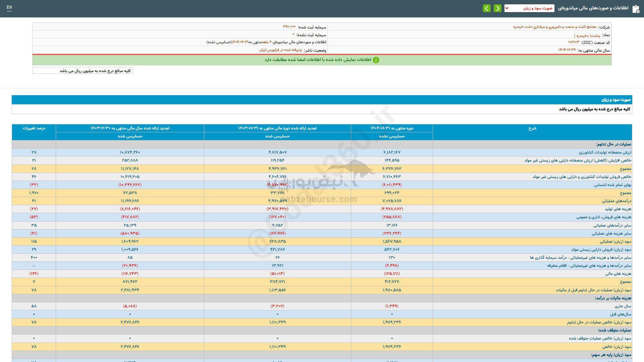Select the درآمدهای عملیاتی row label
The width and height of the screenshot is (644, 362).
pyautogui.click(x=616, y=201)
